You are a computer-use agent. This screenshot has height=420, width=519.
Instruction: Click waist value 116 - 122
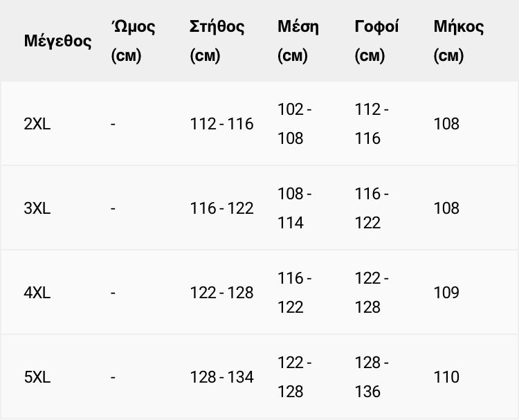[x=295, y=293]
